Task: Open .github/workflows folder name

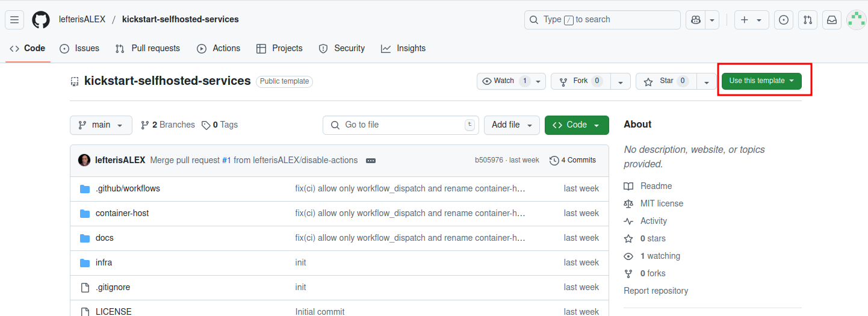Action: point(128,189)
